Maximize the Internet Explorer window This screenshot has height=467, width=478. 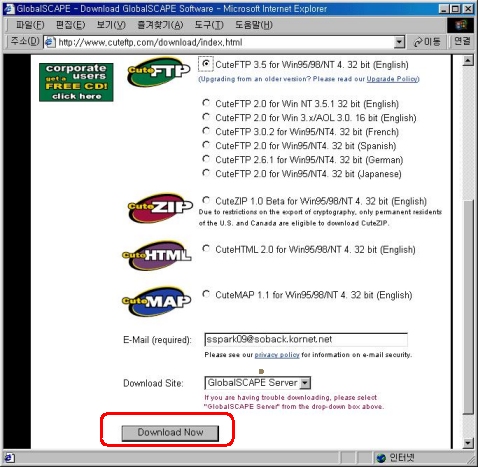coord(455,9)
